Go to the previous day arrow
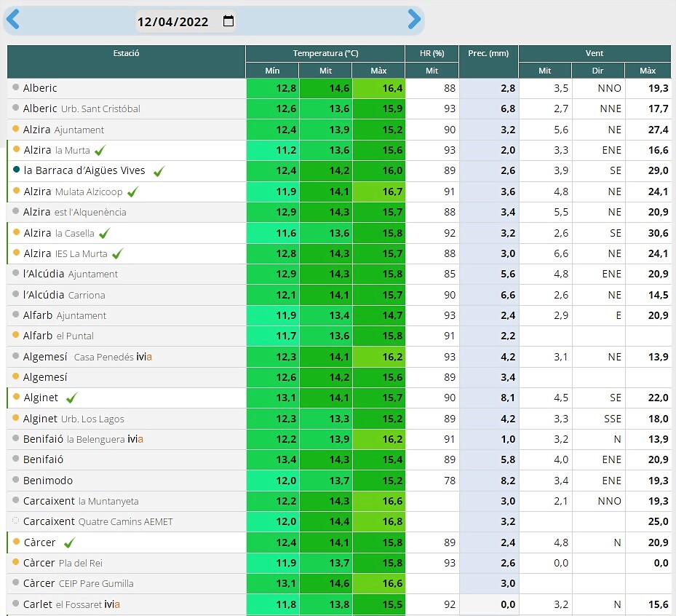 pos(13,20)
